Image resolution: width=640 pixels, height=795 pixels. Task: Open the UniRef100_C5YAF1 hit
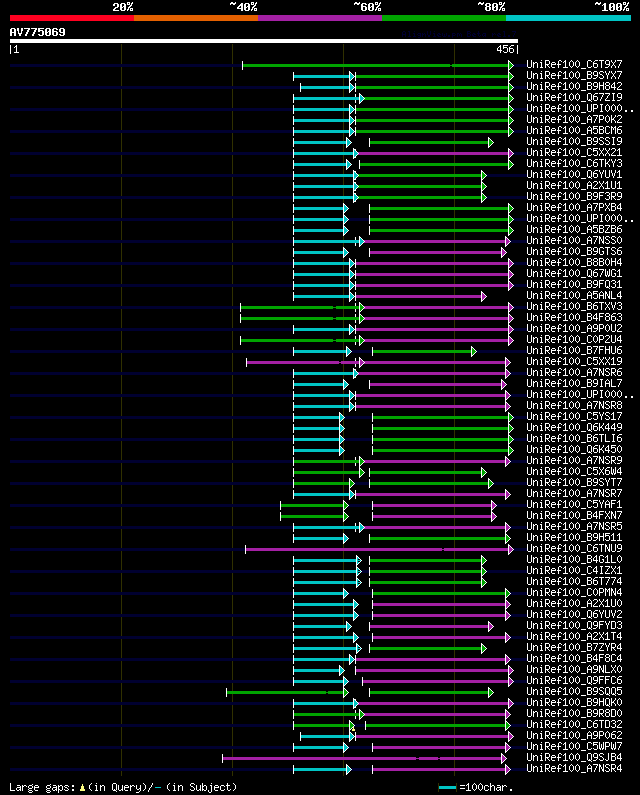coord(574,504)
